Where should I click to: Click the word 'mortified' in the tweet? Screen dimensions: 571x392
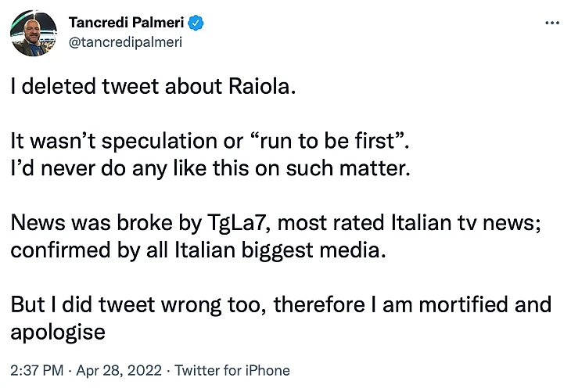point(463,304)
